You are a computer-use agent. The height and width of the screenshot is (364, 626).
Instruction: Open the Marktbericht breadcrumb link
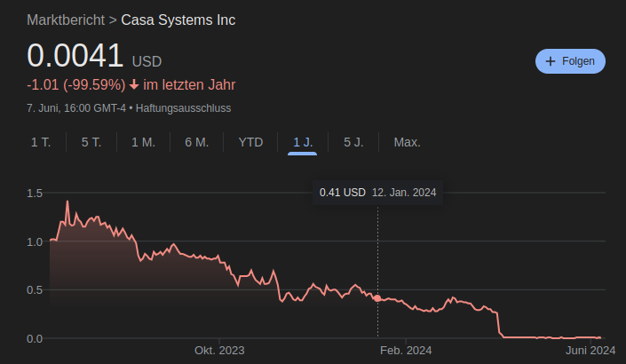click(66, 20)
